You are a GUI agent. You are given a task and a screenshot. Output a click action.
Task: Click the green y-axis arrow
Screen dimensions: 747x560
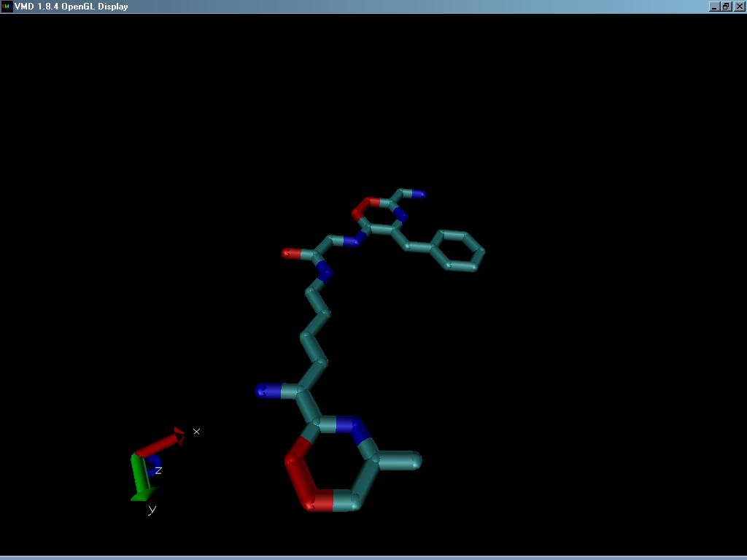coord(142,477)
